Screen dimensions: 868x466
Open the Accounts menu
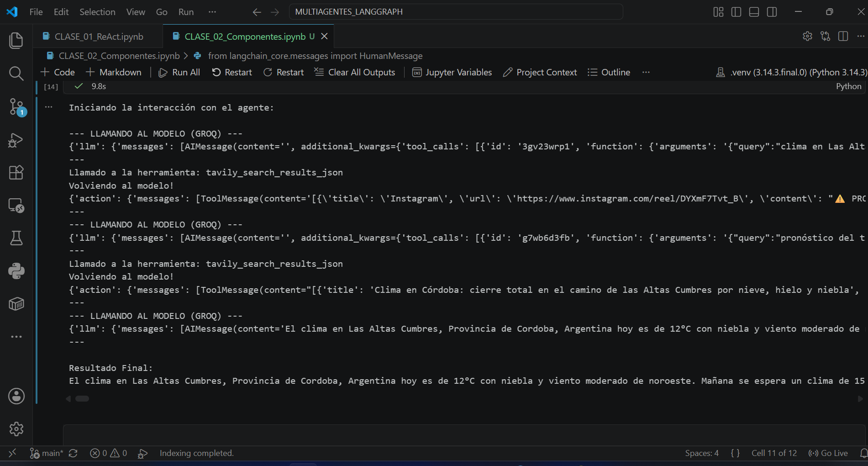16,396
